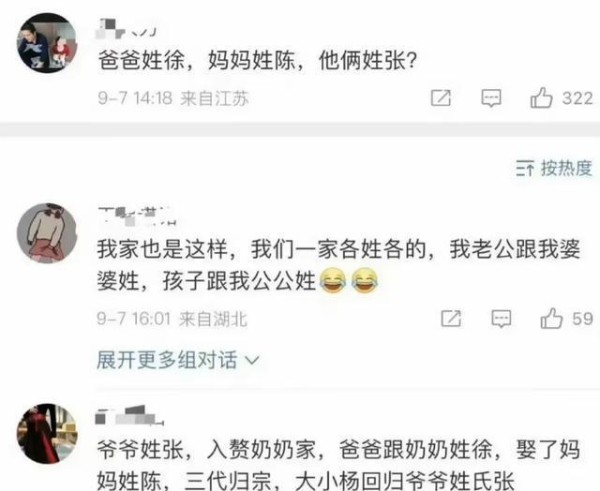Click the 322 like count

[x=577, y=98]
